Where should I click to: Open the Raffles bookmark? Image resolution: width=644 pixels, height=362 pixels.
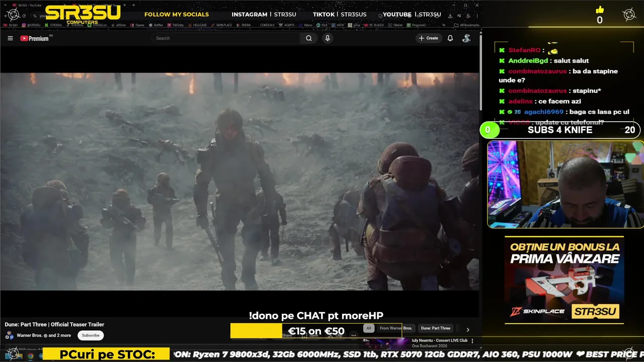pyautogui.click(x=156, y=25)
